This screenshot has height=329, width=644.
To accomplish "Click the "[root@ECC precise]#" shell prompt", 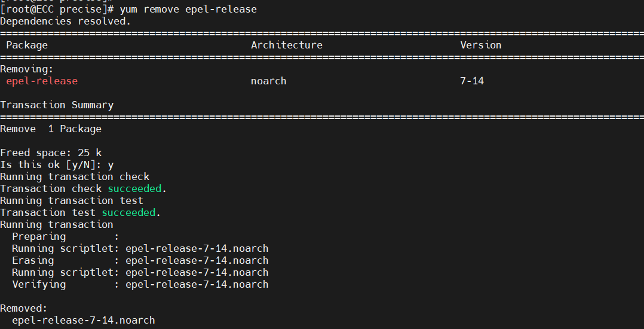I will [x=57, y=9].
